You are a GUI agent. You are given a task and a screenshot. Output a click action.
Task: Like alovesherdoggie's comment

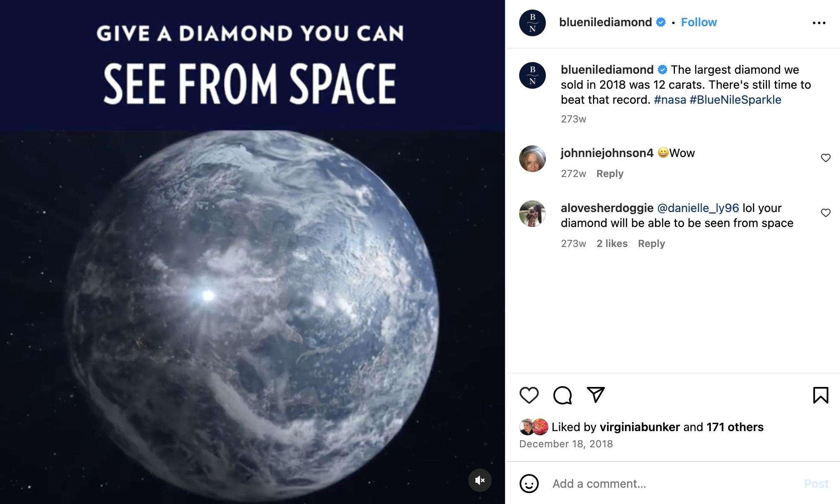[x=826, y=213]
